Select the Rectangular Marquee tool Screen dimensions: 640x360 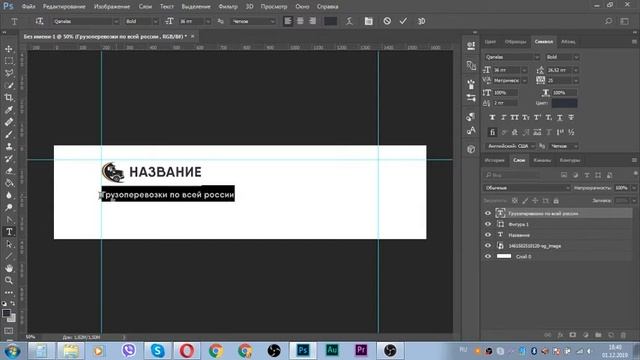[x=9, y=61]
